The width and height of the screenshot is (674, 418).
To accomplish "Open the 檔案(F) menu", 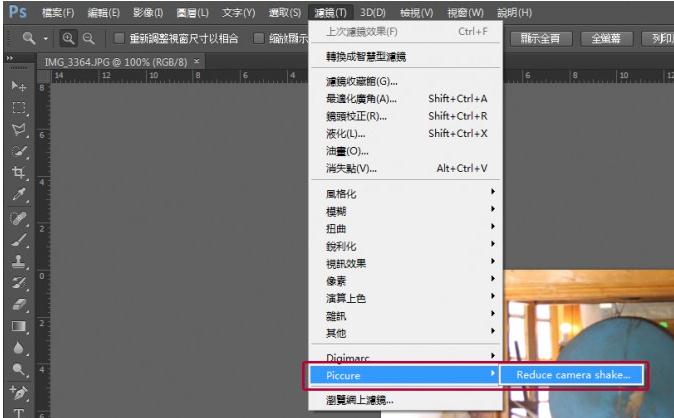I will (58, 13).
